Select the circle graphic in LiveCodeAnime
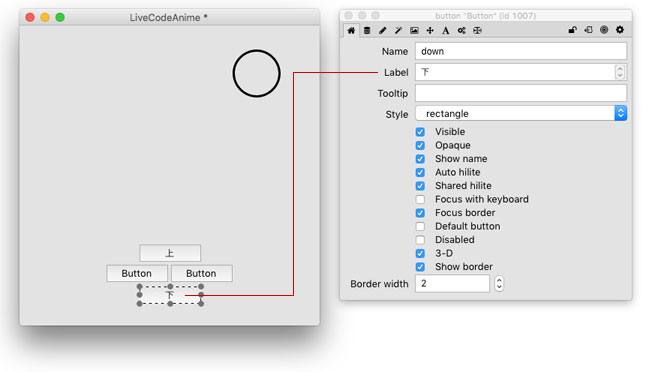The image size is (646, 372). point(256,74)
